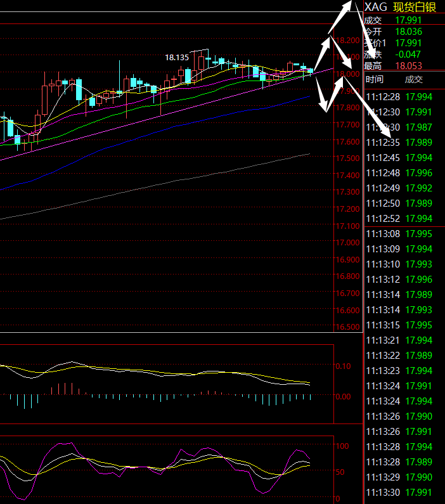Select the 18.135 high price label on chart
The height and width of the screenshot is (504, 445).
click(177, 58)
